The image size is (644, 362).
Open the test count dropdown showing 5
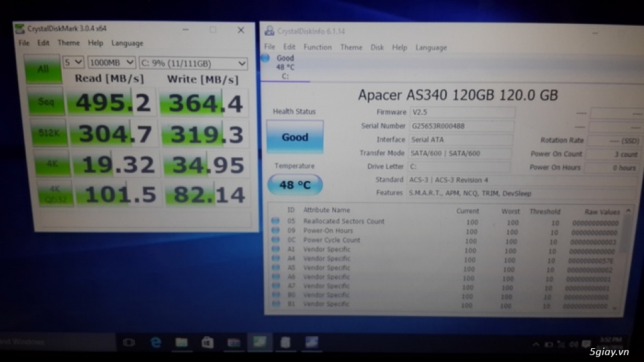[73, 62]
